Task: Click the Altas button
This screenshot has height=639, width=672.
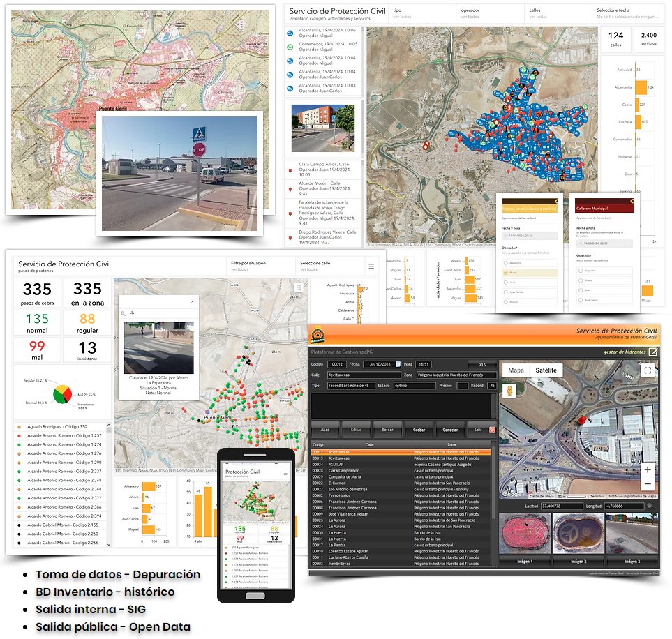Action: point(325,430)
